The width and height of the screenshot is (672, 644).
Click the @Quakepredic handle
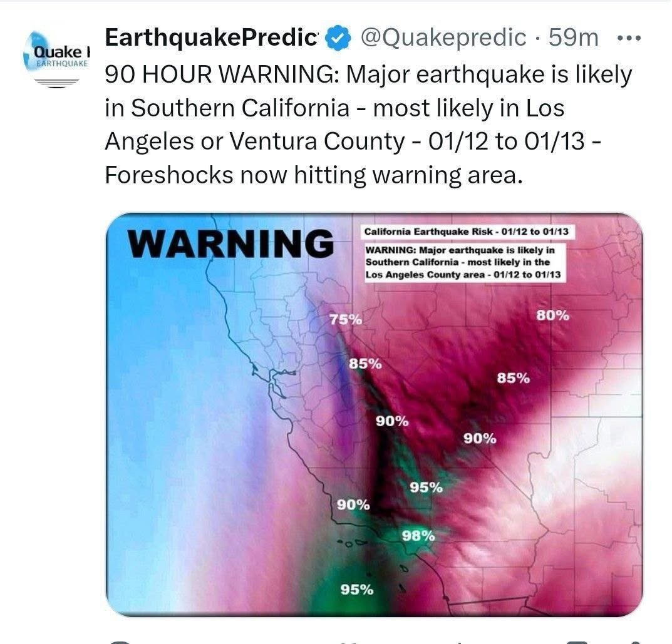click(x=445, y=38)
